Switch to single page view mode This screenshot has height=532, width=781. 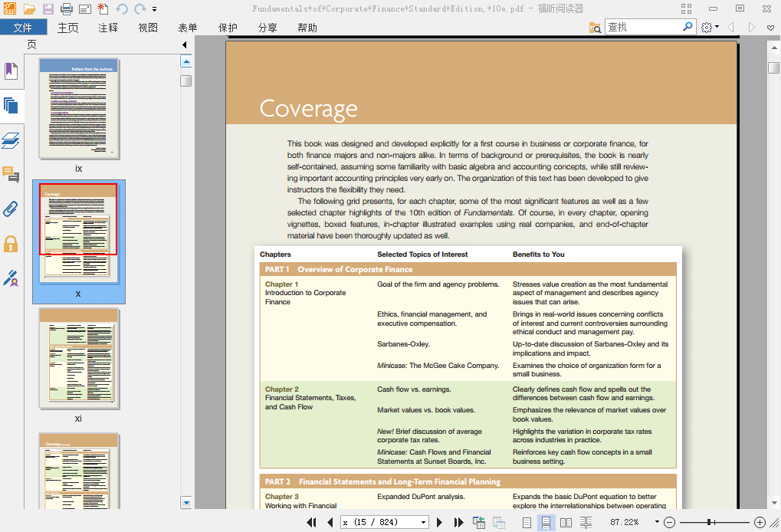[527, 522]
